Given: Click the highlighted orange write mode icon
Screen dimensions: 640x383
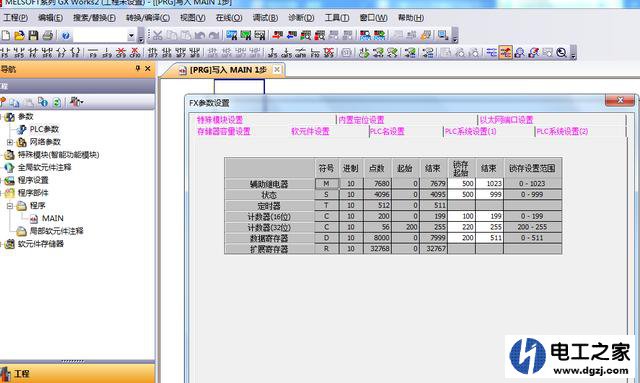Looking at the screenshot, I should tap(505, 53).
